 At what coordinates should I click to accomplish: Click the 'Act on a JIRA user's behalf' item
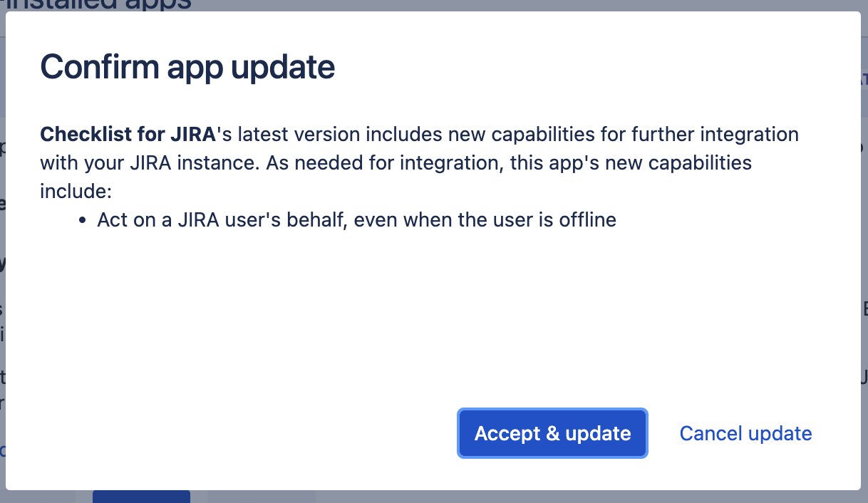(356, 219)
